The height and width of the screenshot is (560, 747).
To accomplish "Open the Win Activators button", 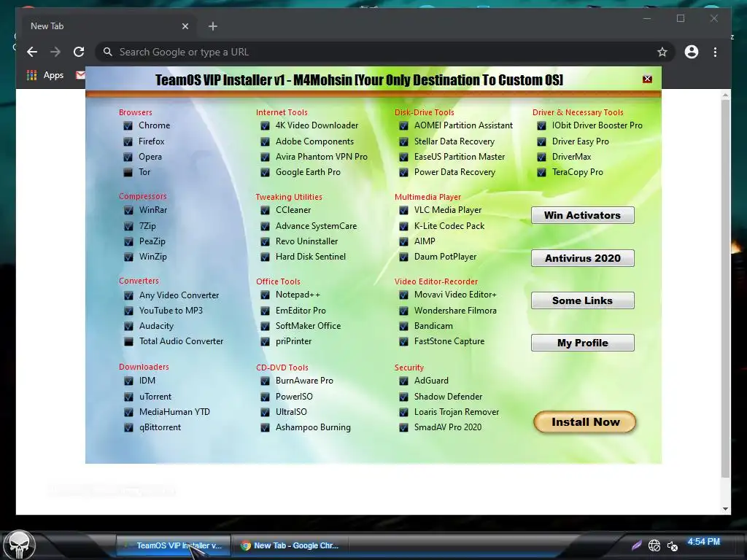I will pos(583,215).
